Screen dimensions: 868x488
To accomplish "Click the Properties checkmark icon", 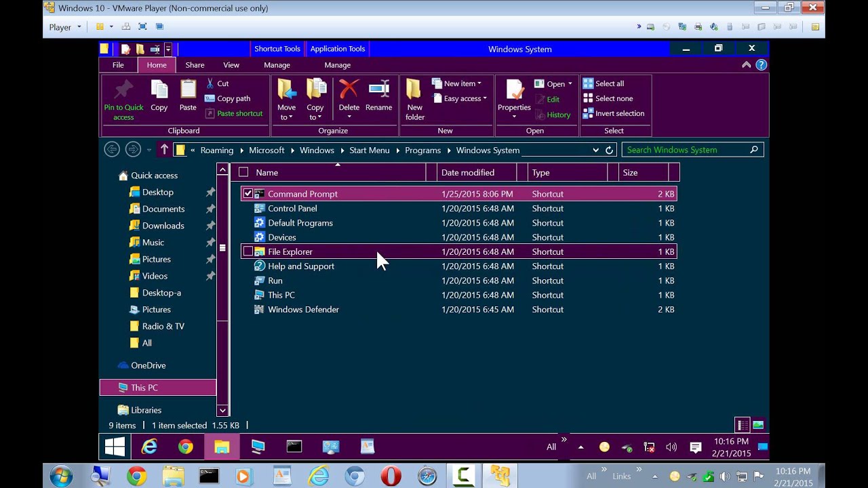I will pos(515,89).
